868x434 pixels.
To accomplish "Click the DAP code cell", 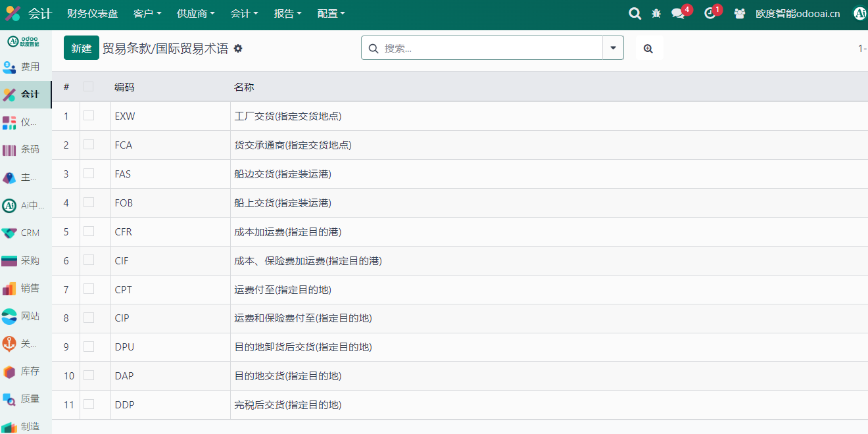I will [x=170, y=376].
